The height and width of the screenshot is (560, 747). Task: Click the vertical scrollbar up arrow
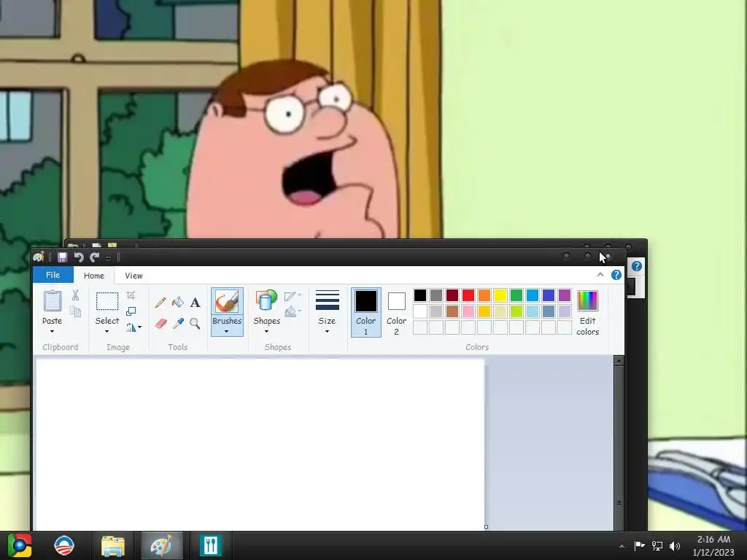[619, 361]
